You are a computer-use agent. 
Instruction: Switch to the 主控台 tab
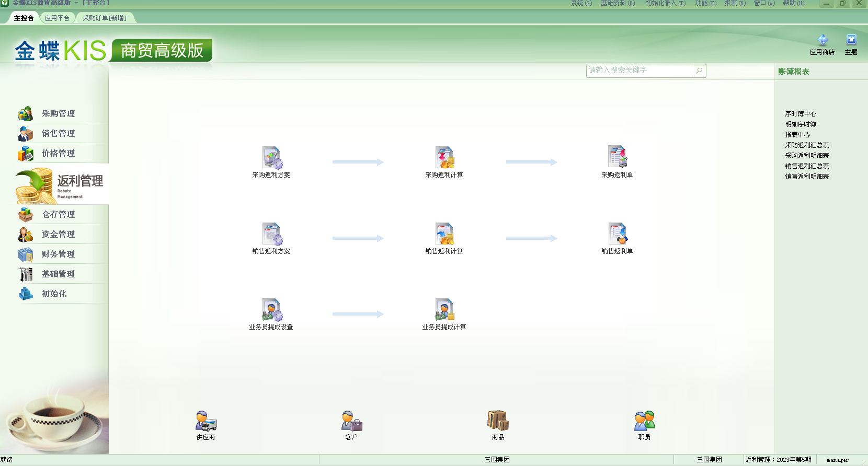click(x=24, y=18)
